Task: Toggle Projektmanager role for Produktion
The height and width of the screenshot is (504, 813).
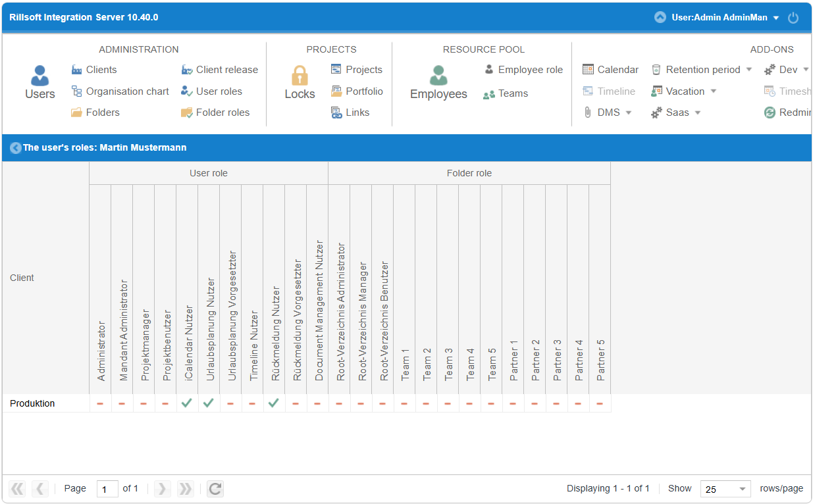Action: point(144,403)
